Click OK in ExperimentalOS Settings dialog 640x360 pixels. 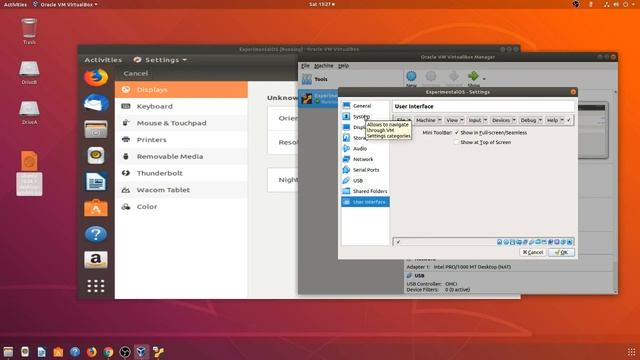click(561, 252)
